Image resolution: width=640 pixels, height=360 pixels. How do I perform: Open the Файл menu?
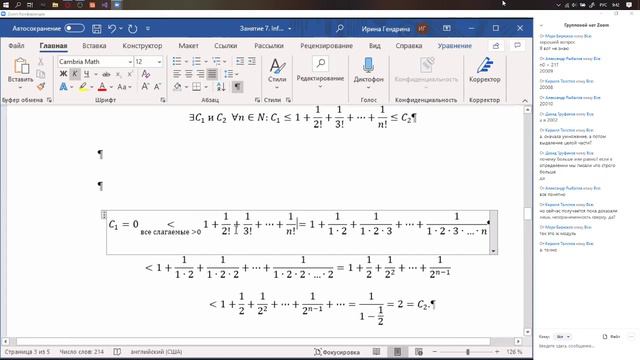click(16, 46)
